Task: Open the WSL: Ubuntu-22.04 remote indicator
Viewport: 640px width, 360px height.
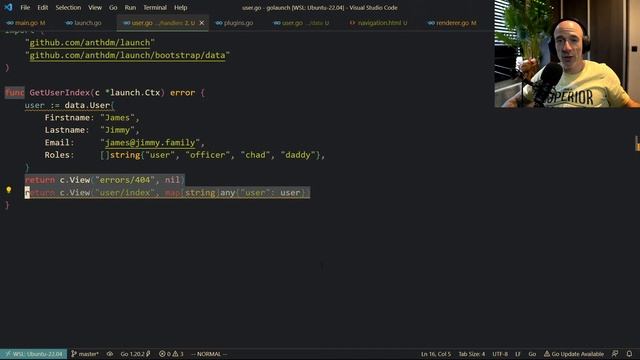Action: click(x=33, y=354)
